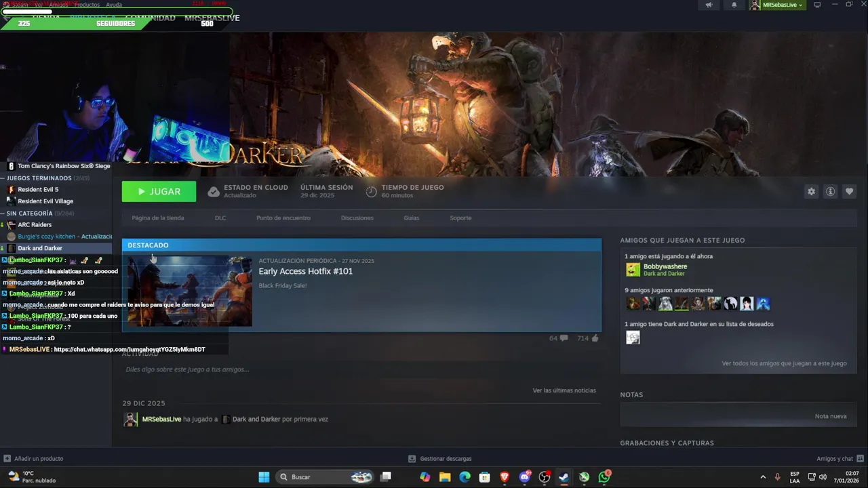Open the DLC tab
The height and width of the screenshot is (488, 868).
click(x=220, y=218)
